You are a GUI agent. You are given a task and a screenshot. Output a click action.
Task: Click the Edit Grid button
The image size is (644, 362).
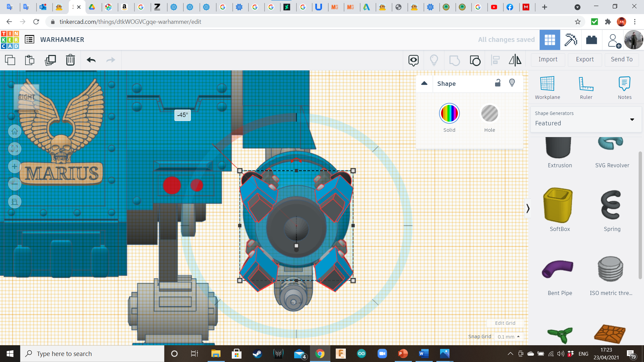click(505, 323)
